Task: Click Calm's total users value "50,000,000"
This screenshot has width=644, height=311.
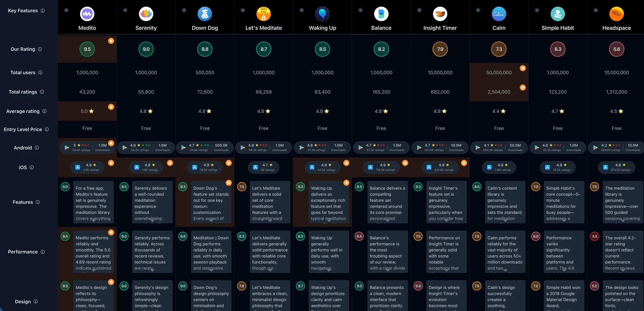Action: [499, 73]
